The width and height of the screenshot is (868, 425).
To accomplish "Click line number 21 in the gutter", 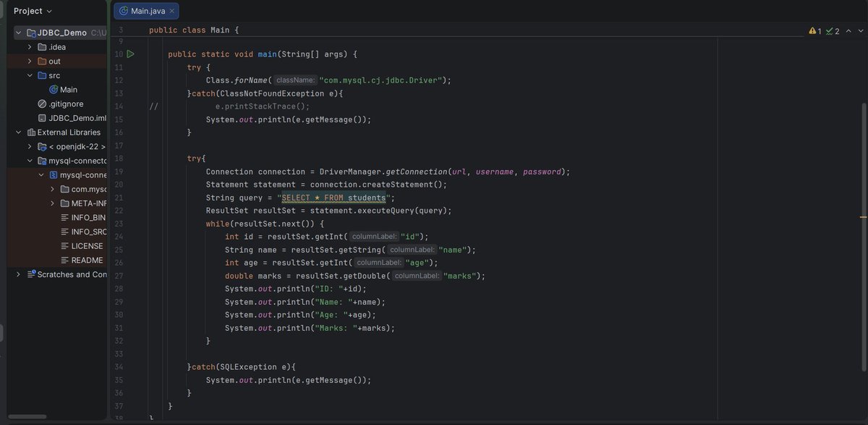I will (119, 198).
